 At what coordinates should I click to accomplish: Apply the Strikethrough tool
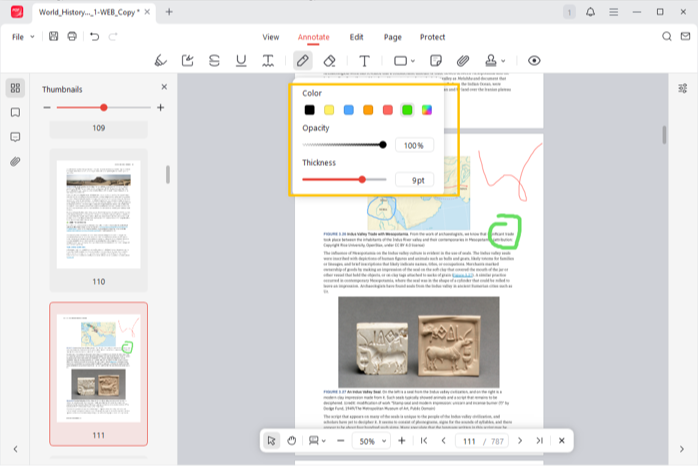[214, 61]
